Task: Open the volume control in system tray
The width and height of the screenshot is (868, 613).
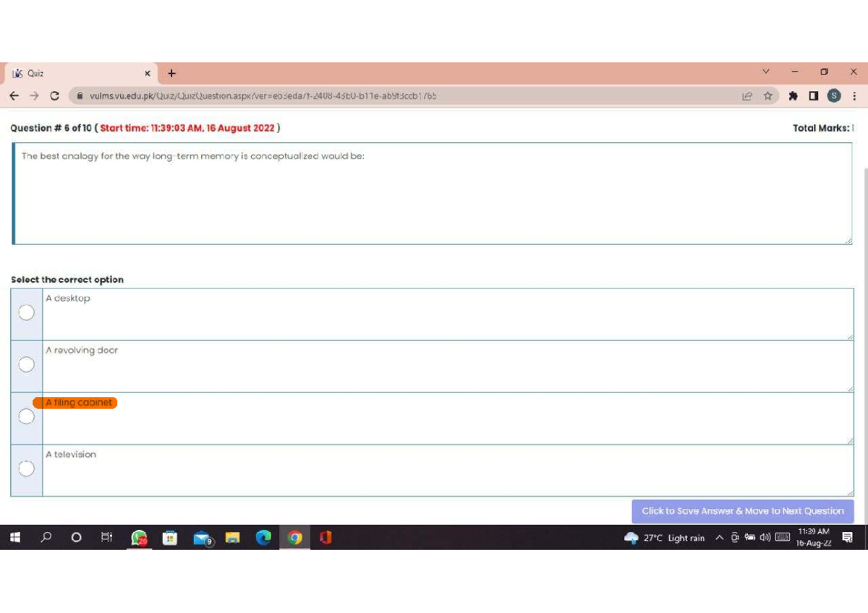Action: point(765,537)
